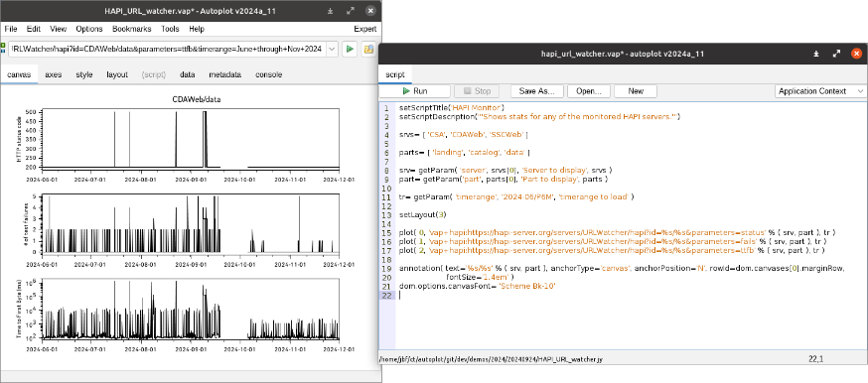This screenshot has height=383, width=868.
Task: Open the Edit menu
Action: click(x=34, y=29)
